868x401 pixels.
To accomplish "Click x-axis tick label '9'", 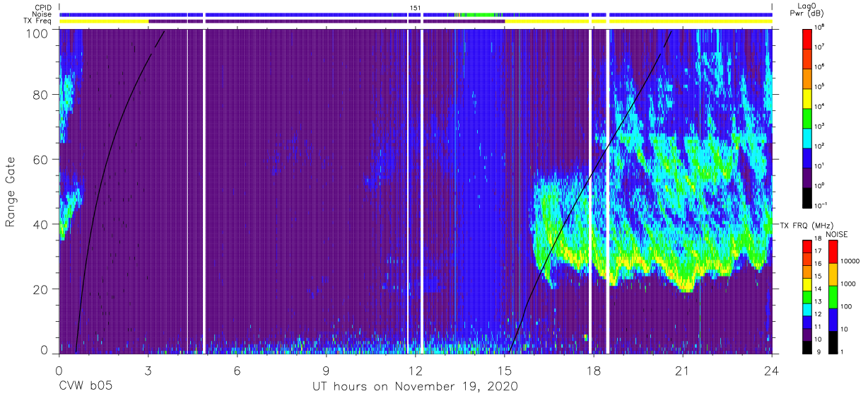I will [x=326, y=371].
